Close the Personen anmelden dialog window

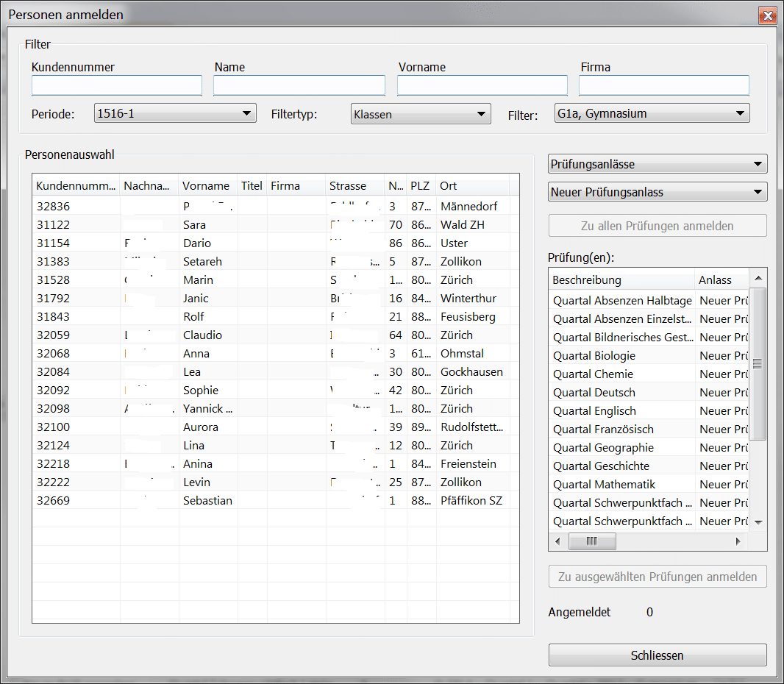tap(768, 15)
